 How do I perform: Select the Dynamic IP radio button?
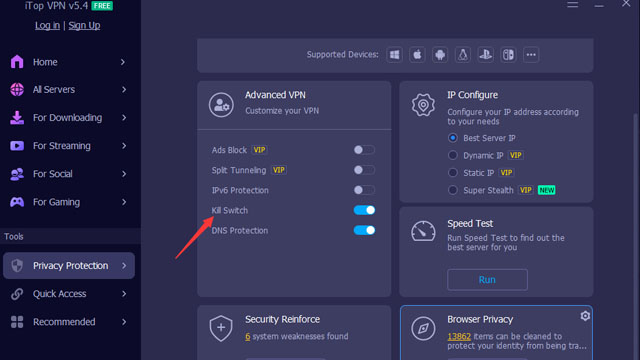(x=453, y=155)
